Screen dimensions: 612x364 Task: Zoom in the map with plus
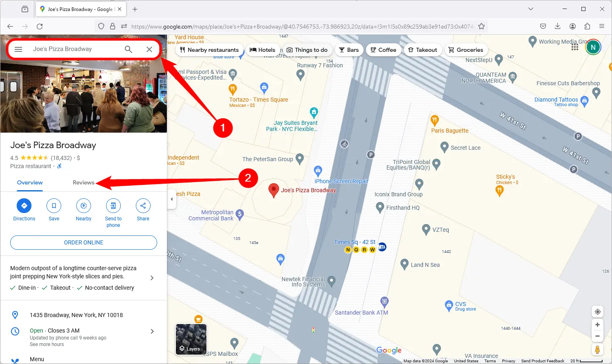pyautogui.click(x=597, y=325)
